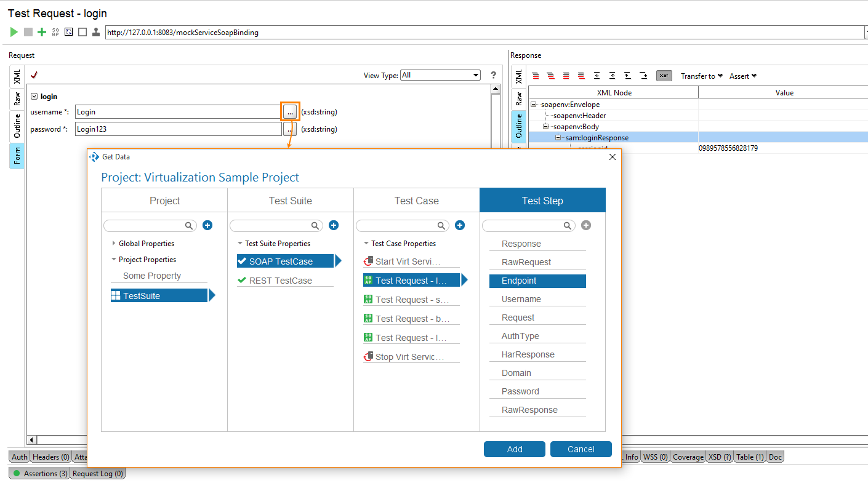Open the Transfer to dropdown in Response panel

click(x=701, y=76)
